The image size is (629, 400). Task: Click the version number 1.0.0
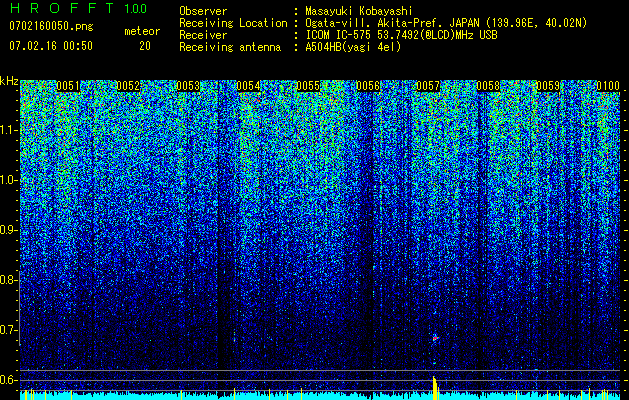pyautogui.click(x=136, y=9)
